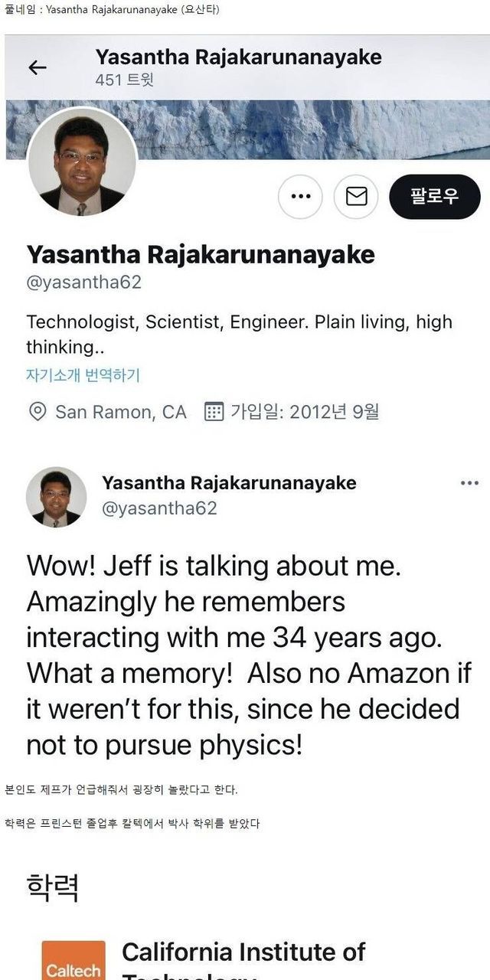Screen dimensions: 490x980
Task: Click the calendar join date icon
Action: (x=214, y=412)
